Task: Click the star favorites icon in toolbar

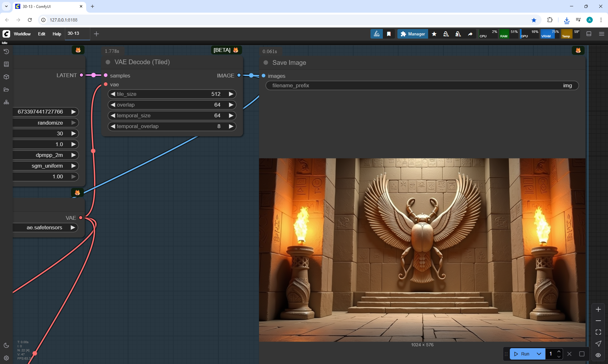Action: (434, 34)
